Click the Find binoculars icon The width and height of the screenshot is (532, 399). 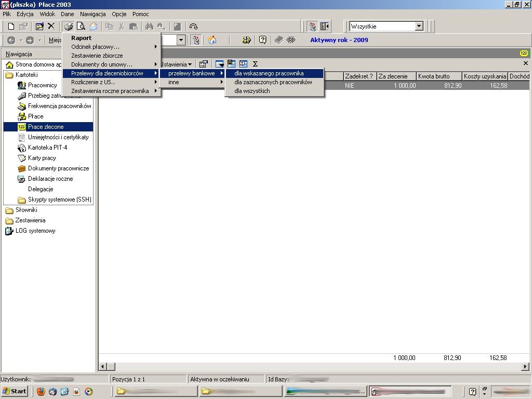(149, 26)
